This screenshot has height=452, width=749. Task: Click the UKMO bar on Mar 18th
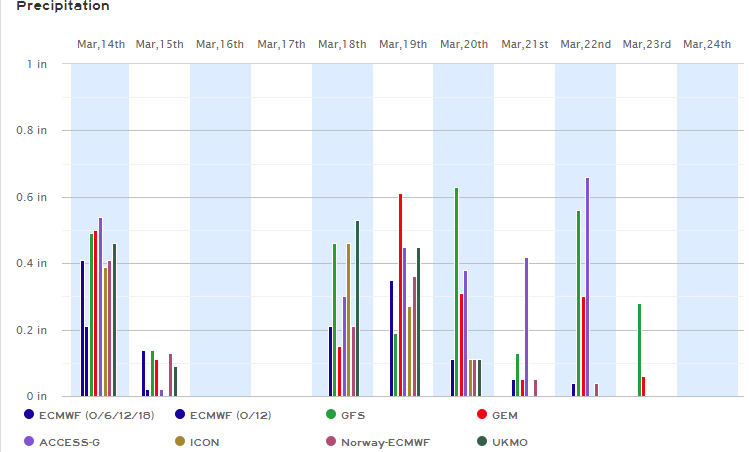(x=357, y=308)
